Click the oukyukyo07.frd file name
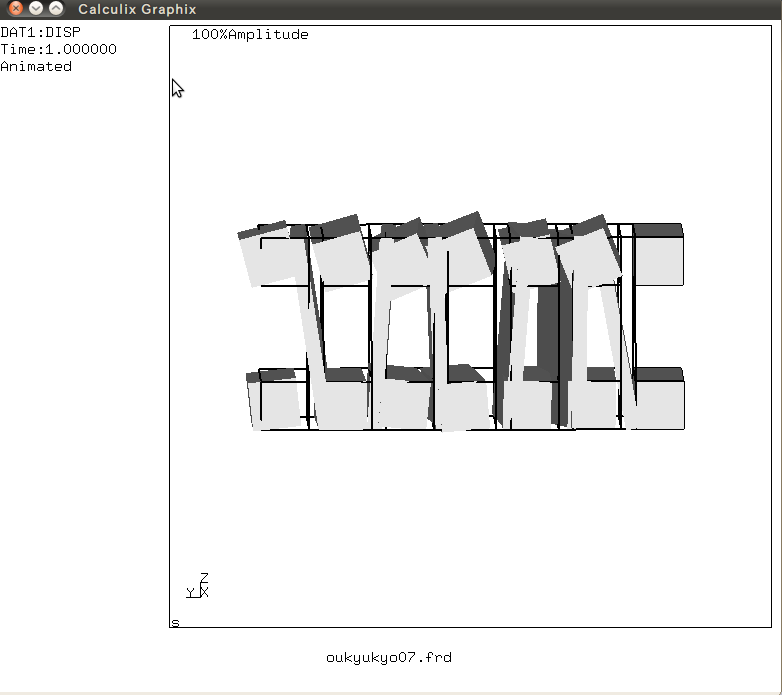This screenshot has width=782, height=695. coord(389,658)
